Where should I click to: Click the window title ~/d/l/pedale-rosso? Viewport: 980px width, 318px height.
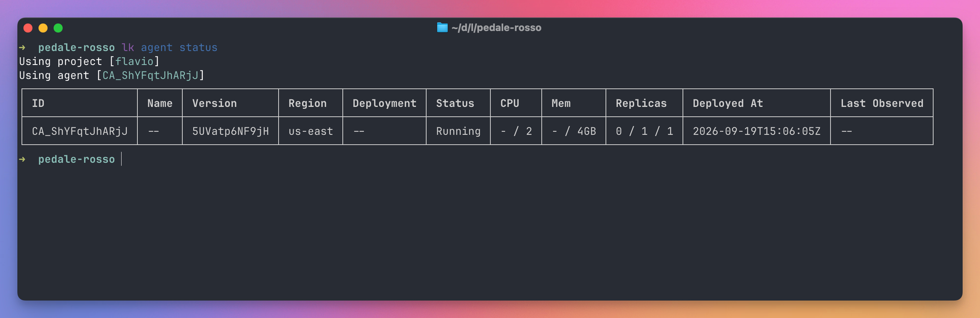click(496, 28)
